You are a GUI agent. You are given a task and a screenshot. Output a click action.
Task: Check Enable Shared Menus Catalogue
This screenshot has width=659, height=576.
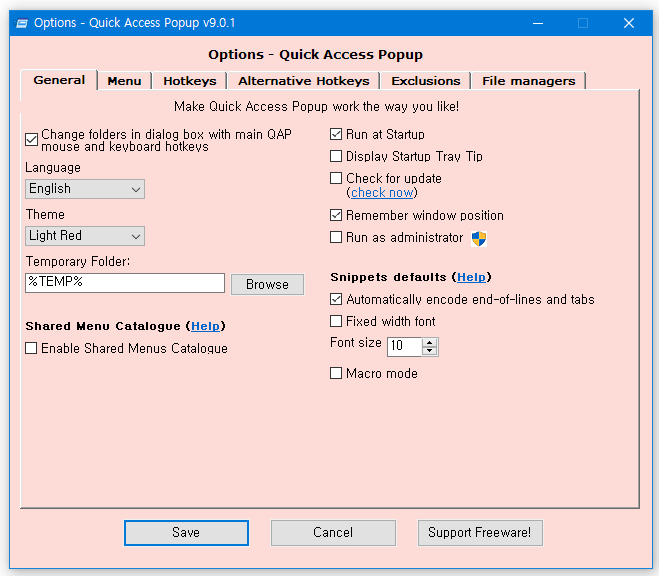[31, 348]
